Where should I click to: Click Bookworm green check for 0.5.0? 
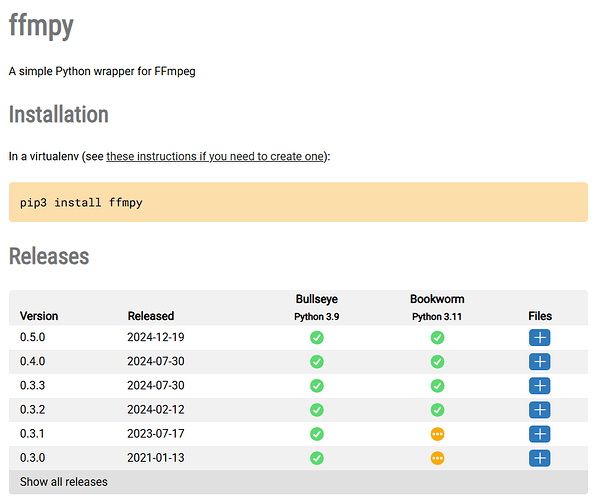(x=438, y=337)
